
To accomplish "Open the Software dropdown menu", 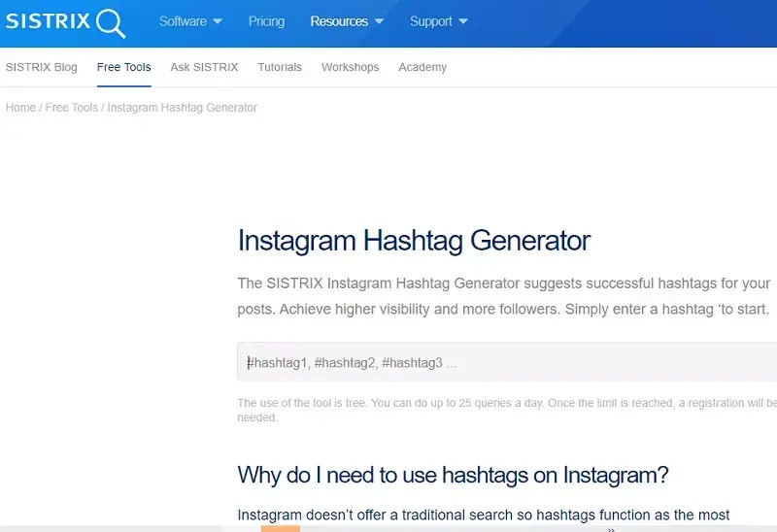I will pyautogui.click(x=190, y=21).
